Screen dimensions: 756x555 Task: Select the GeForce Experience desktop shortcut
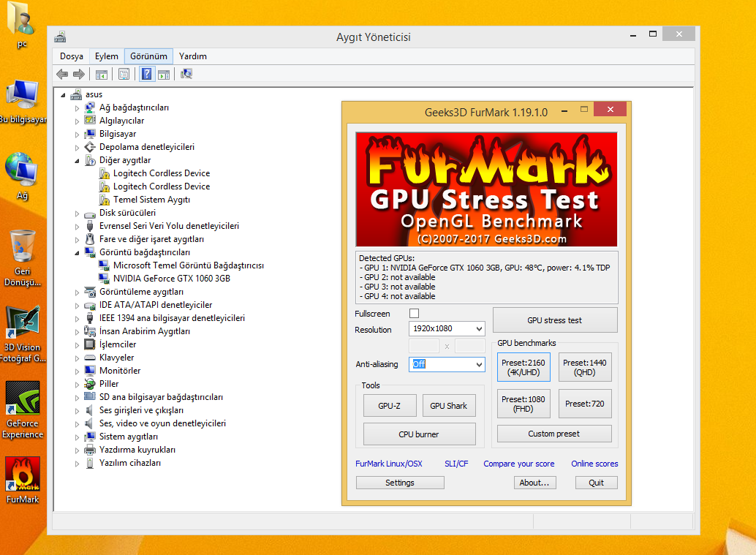[22, 410]
